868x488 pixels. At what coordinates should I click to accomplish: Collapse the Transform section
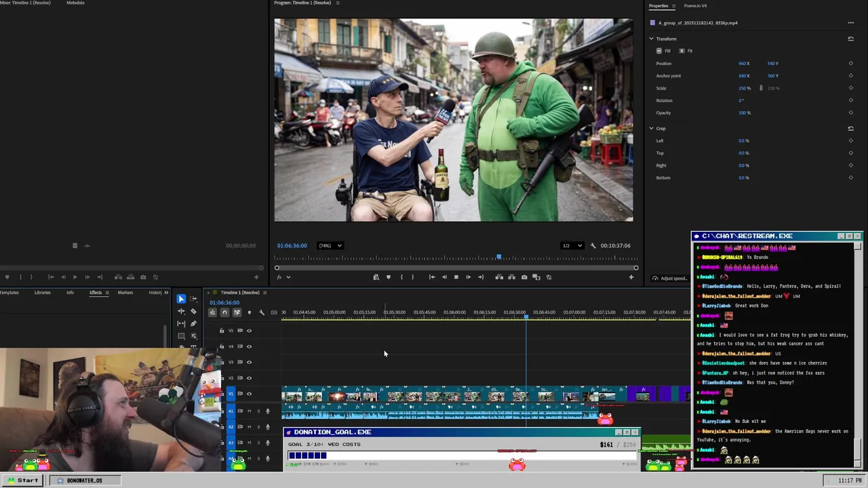(x=652, y=39)
